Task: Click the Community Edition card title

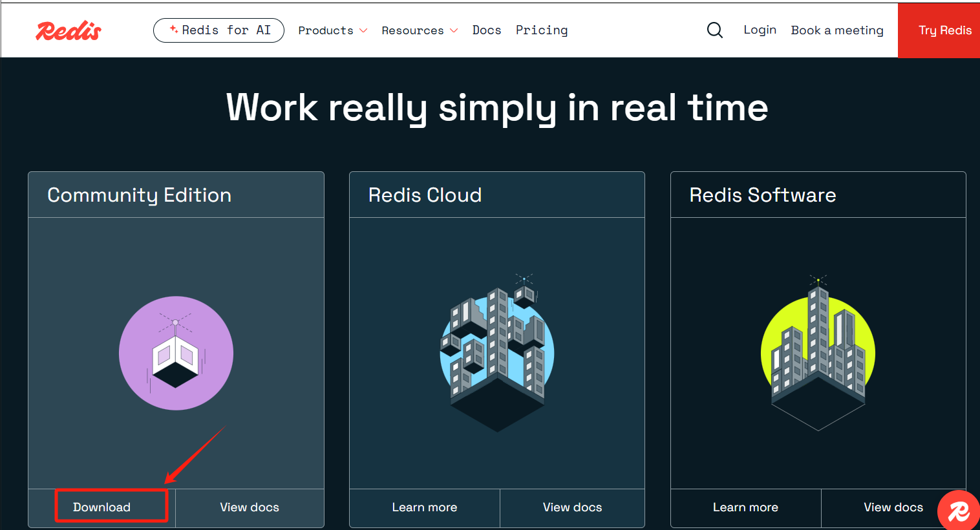Action: [140, 195]
